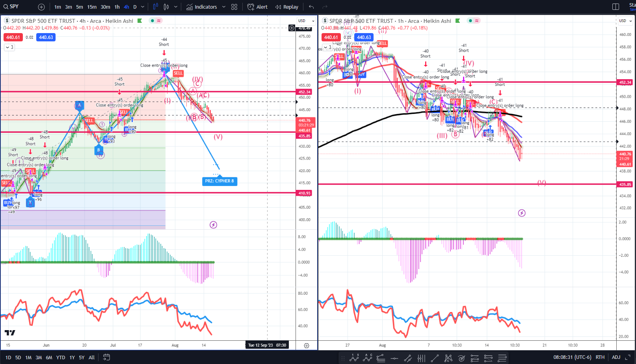Toggle ADJ dividend adjustment
The height and width of the screenshot is (364, 636).
(616, 357)
